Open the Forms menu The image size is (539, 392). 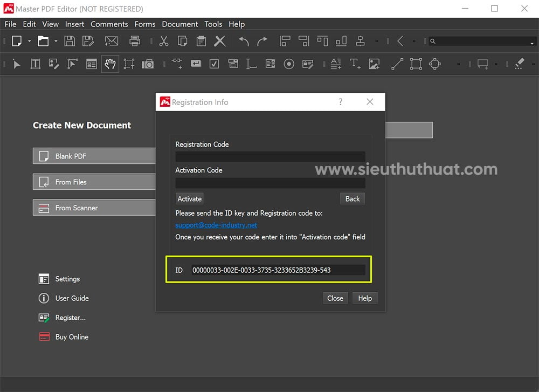pos(144,24)
